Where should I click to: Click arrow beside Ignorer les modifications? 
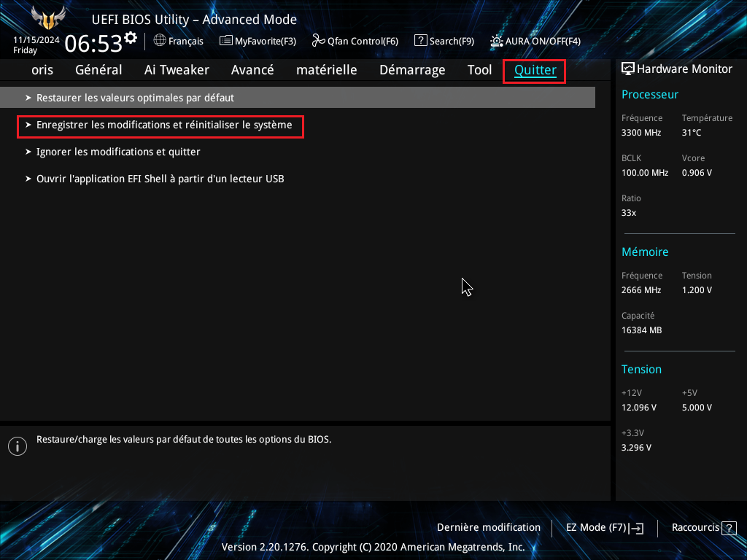tap(28, 152)
